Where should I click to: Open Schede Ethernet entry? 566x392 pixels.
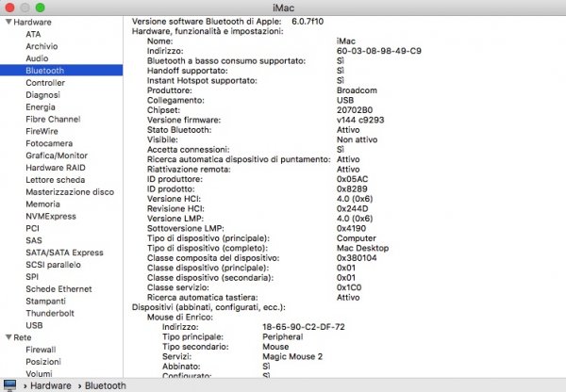tap(58, 289)
